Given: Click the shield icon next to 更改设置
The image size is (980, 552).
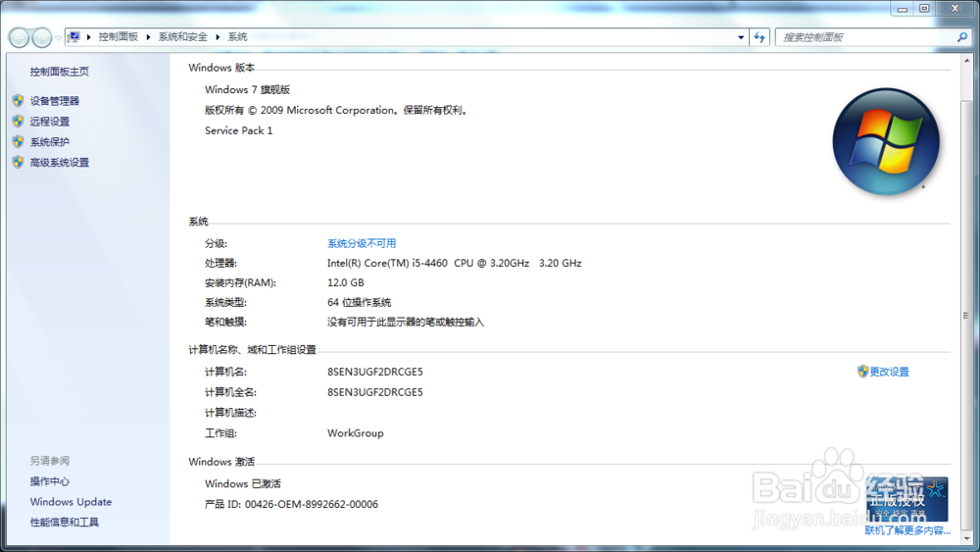Looking at the screenshot, I should click(x=862, y=372).
